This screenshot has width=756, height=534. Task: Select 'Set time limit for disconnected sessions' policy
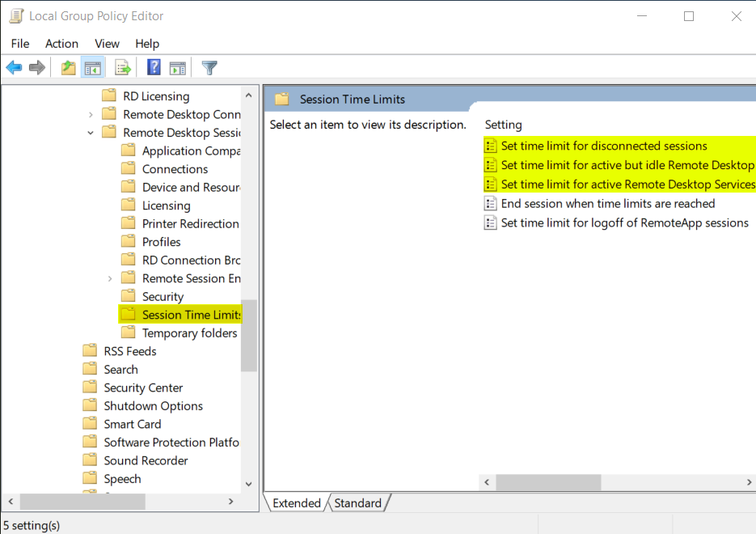pos(603,146)
